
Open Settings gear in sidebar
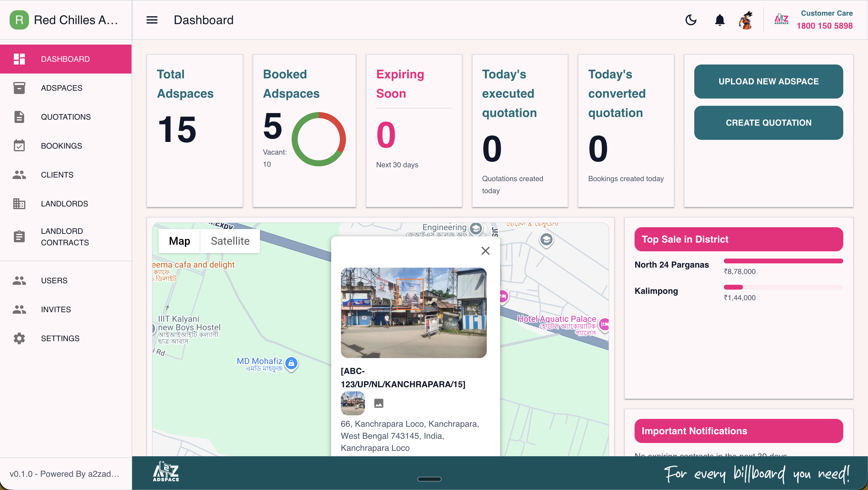click(60, 338)
